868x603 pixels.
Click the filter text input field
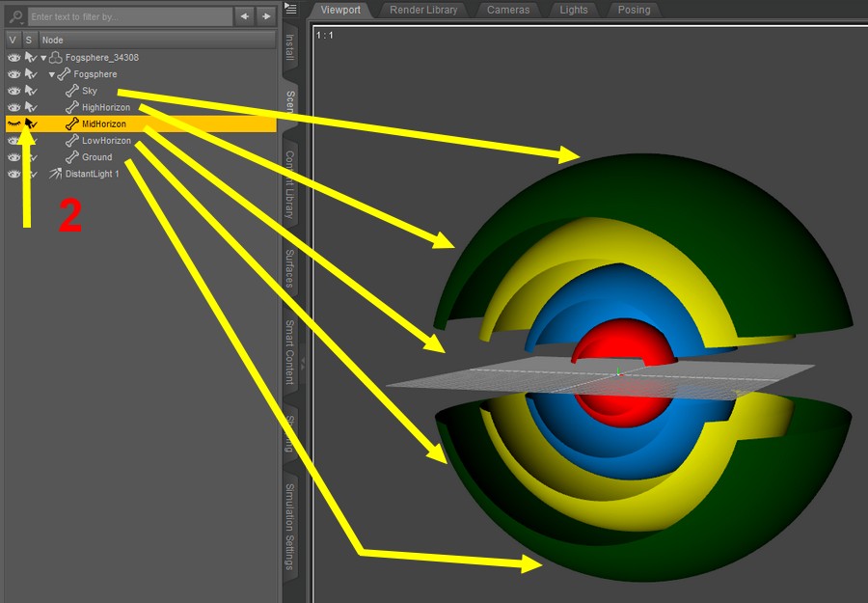130,16
